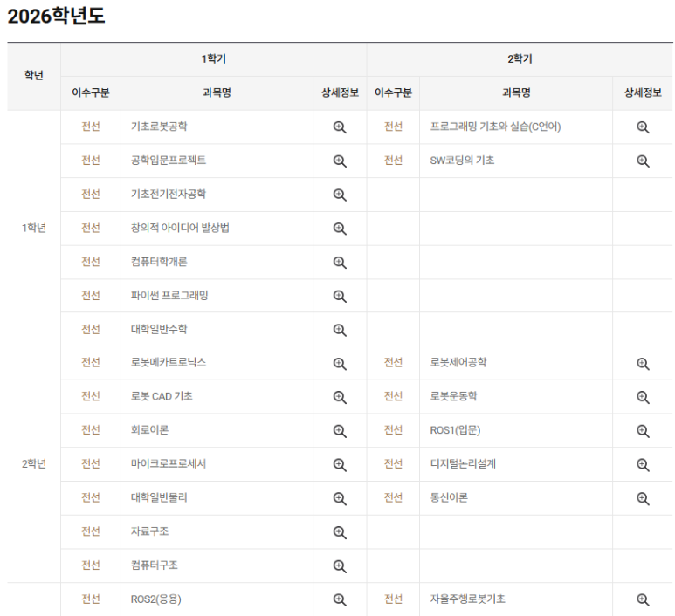The image size is (675, 616).
Task: Open details for 기초로봇공학
Action: (340, 127)
